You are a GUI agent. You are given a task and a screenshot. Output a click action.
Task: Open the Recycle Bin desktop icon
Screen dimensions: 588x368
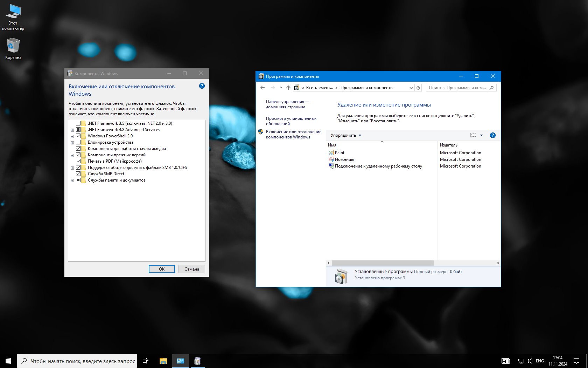click(13, 49)
